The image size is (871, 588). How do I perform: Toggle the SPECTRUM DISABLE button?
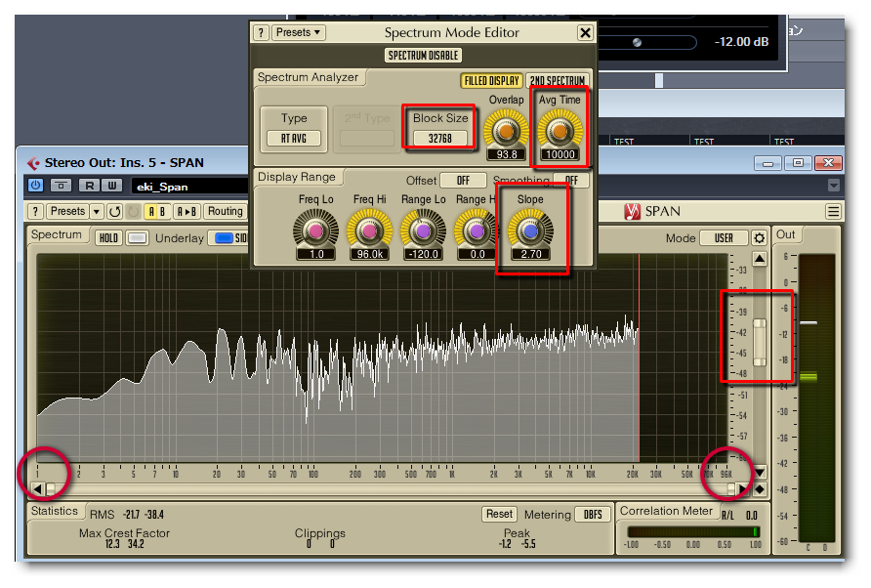[x=423, y=55]
